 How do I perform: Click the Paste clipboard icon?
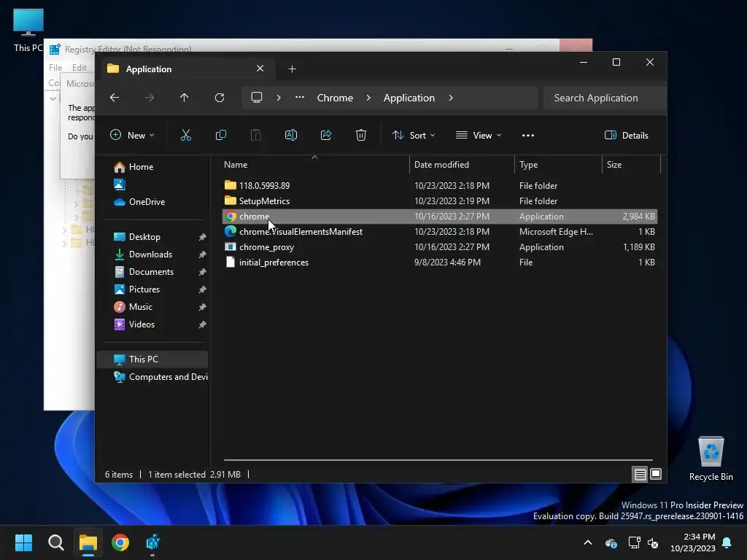pyautogui.click(x=256, y=135)
